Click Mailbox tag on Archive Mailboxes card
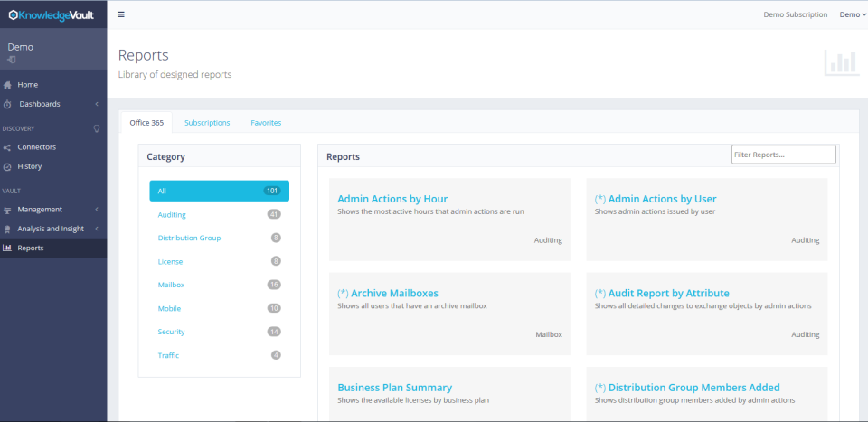This screenshot has height=422, width=868. pyautogui.click(x=549, y=334)
